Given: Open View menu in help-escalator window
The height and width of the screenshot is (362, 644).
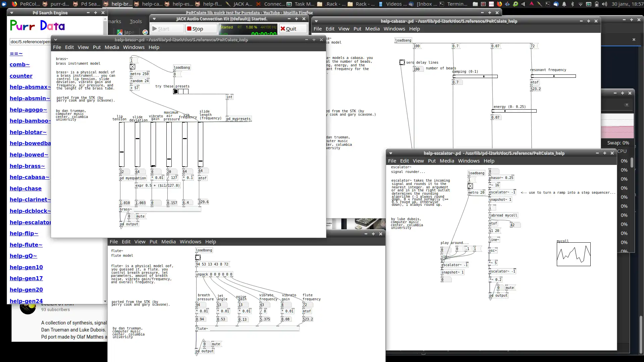Looking at the screenshot, I should pyautogui.click(x=418, y=161).
